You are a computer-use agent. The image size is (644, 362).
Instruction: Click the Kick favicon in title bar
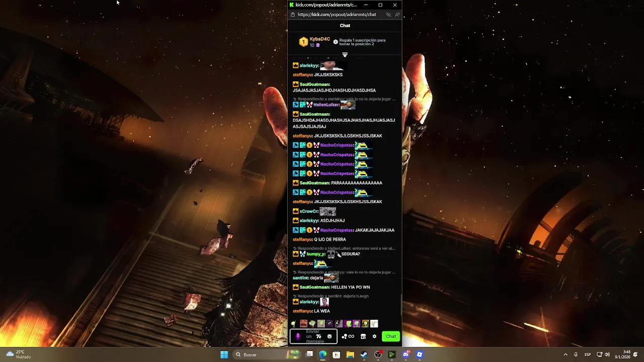point(292,5)
